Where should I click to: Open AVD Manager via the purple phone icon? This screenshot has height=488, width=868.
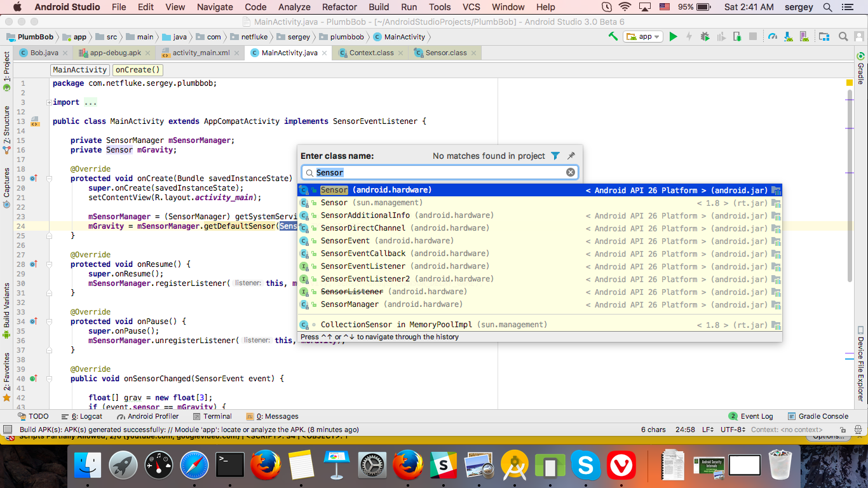pyautogui.click(x=804, y=36)
